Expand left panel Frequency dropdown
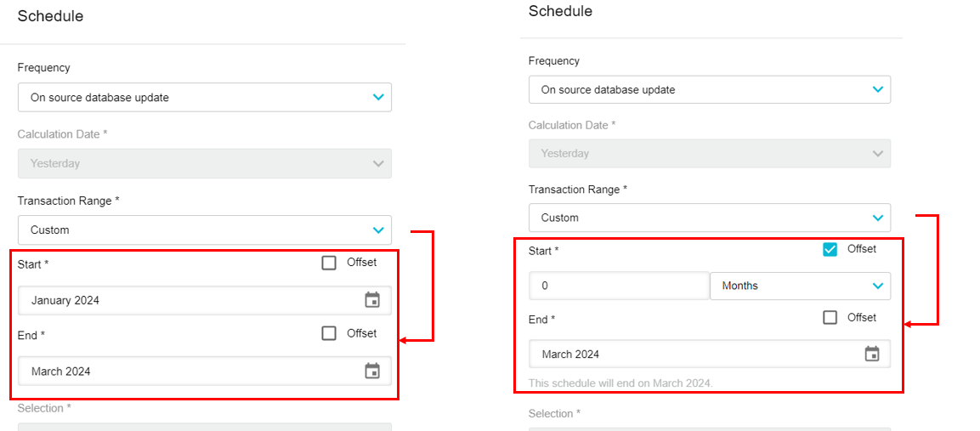980x431 pixels. [204, 97]
